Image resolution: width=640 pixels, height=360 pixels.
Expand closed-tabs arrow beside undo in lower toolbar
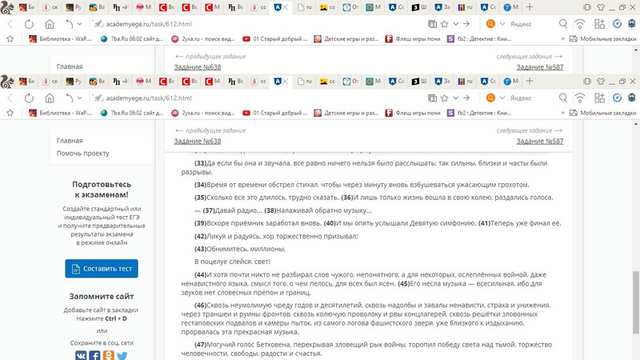(80, 98)
